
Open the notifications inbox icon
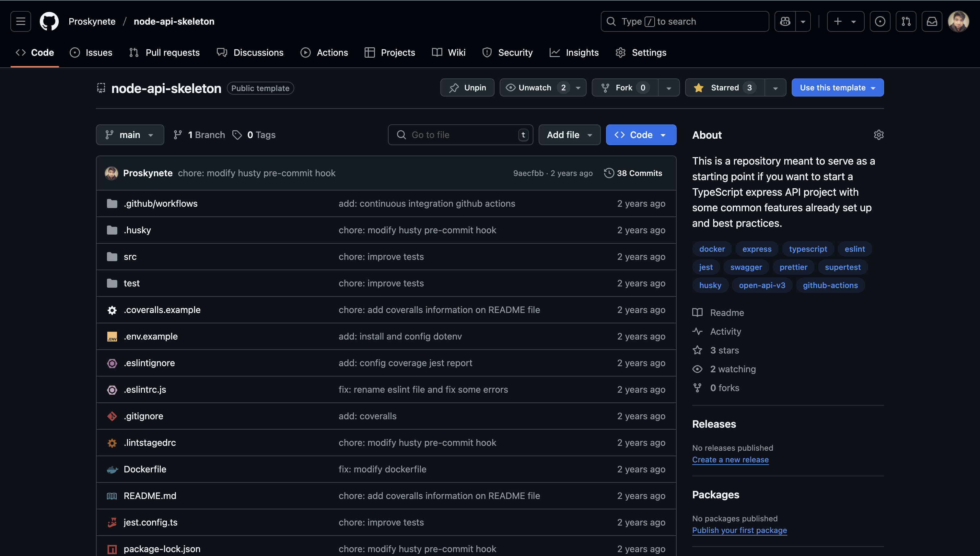(x=932, y=21)
